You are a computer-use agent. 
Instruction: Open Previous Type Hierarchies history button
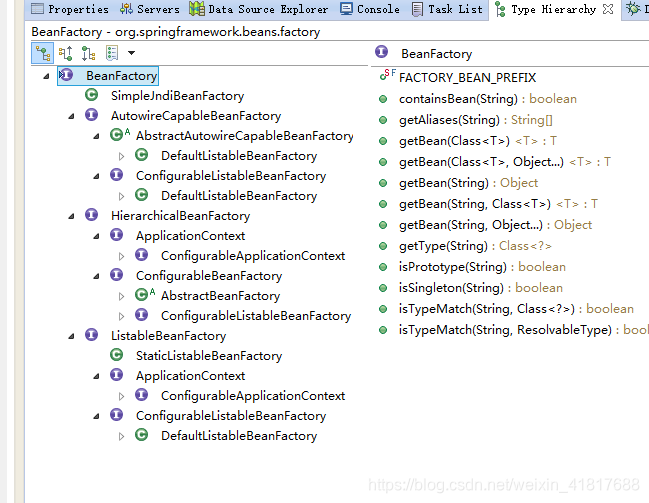tap(112, 53)
